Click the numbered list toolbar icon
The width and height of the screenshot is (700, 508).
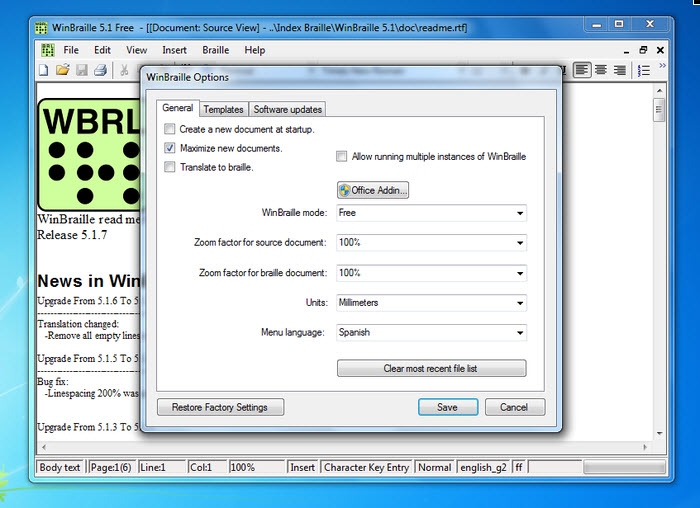[645, 70]
